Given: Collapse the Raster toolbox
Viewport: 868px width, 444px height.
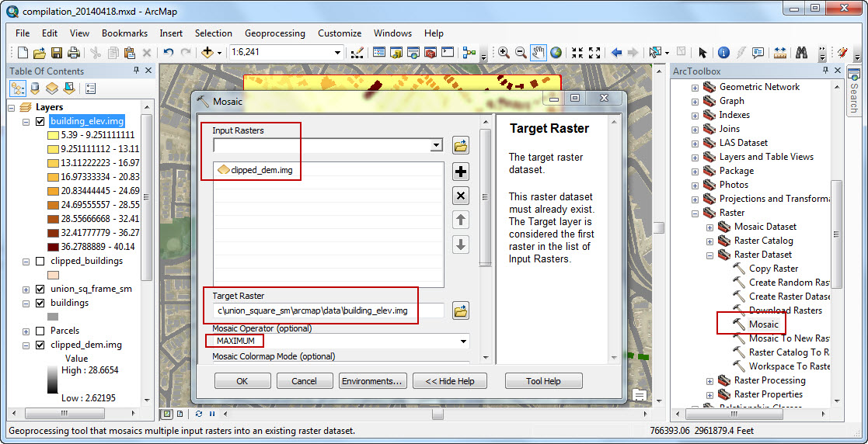Looking at the screenshot, I should click(695, 213).
